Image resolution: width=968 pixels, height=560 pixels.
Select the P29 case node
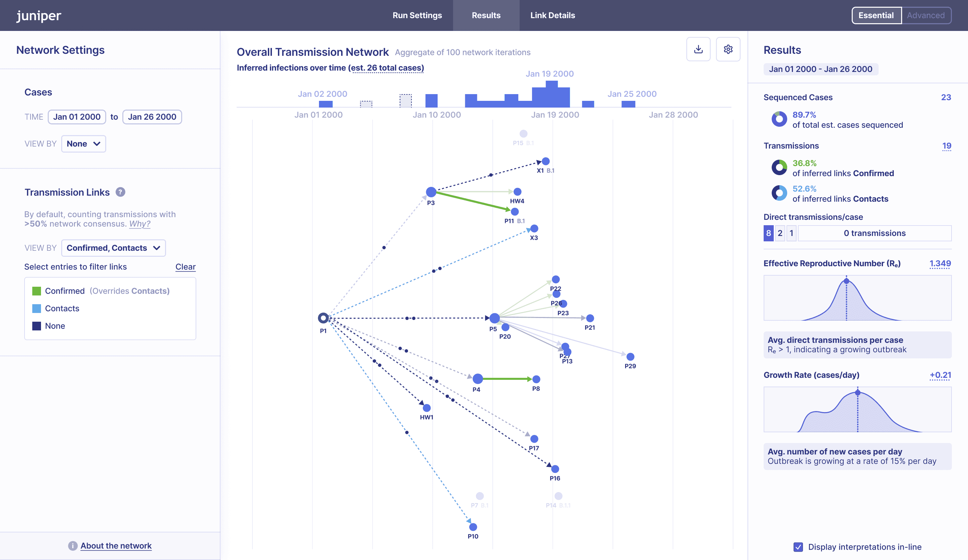(630, 357)
